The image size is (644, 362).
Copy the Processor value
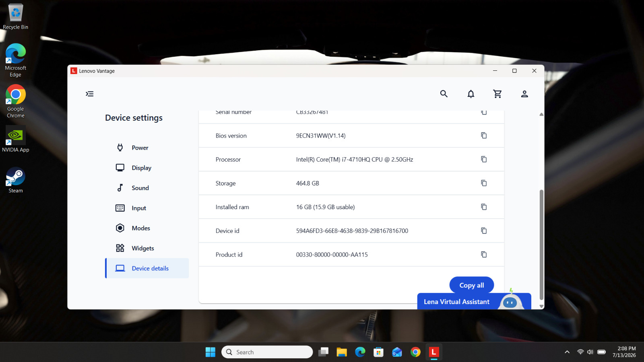pyautogui.click(x=484, y=159)
